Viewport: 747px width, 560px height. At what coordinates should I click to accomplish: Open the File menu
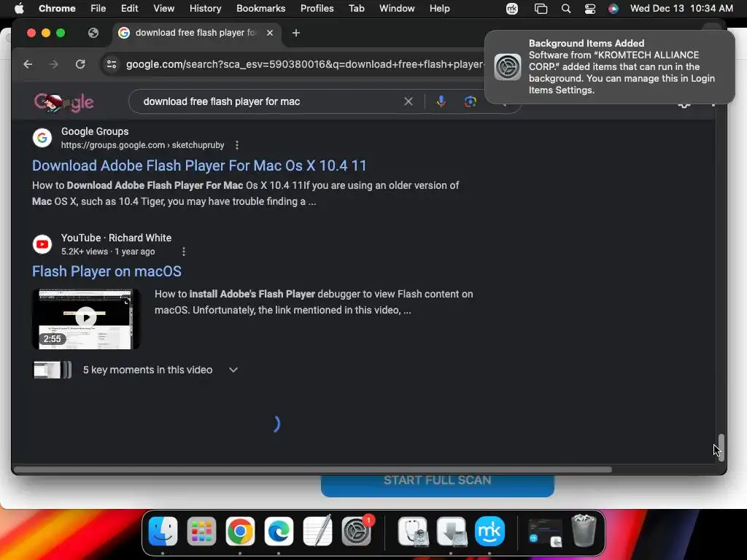[x=98, y=8]
